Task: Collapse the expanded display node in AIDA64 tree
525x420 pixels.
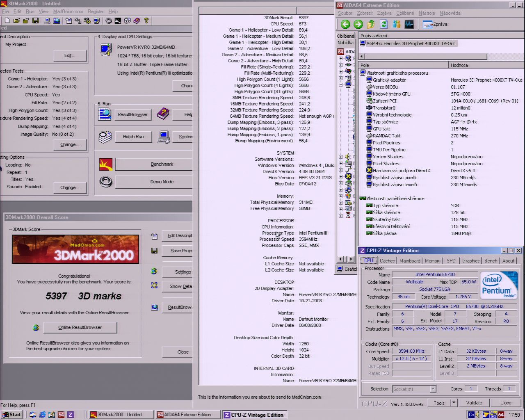Action: coord(340,84)
